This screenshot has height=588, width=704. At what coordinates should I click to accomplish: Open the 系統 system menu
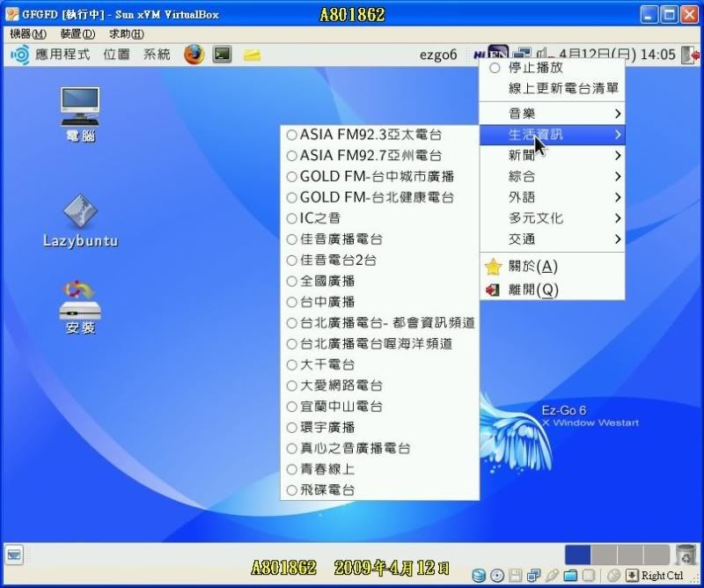(157, 55)
